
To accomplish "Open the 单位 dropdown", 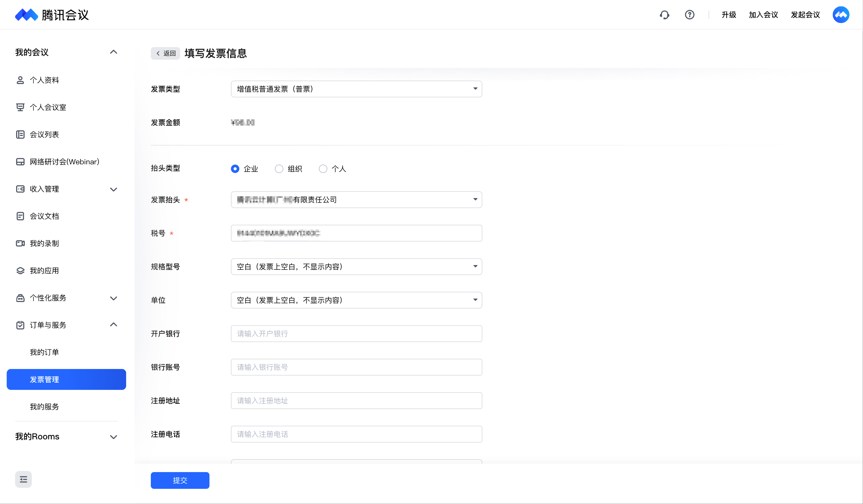I will (x=356, y=300).
